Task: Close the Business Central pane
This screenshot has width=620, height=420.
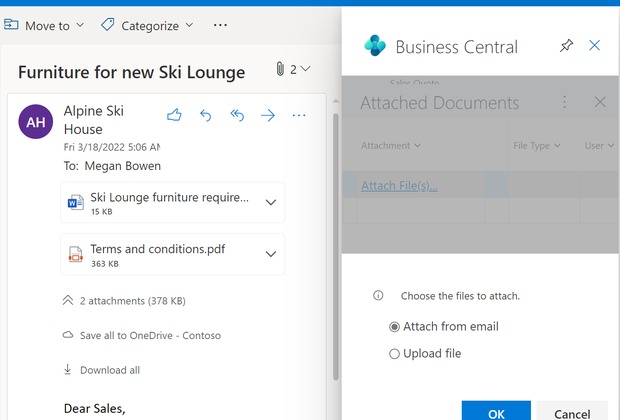Action: coord(595,45)
